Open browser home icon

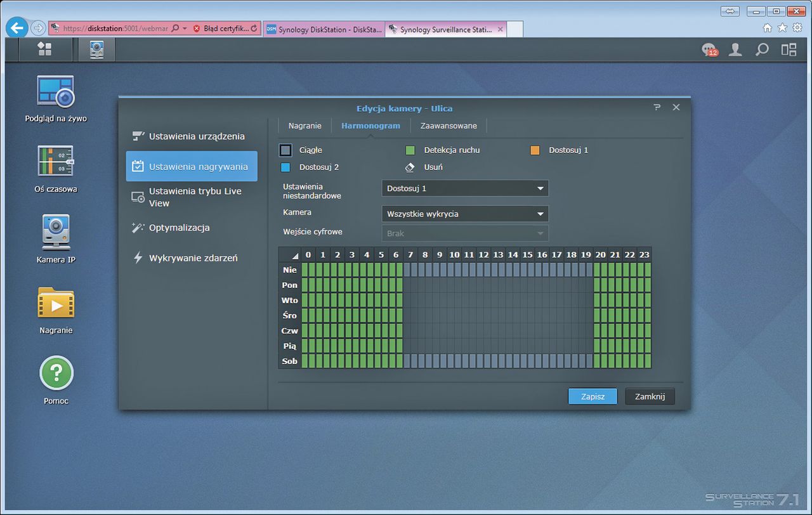(x=768, y=28)
